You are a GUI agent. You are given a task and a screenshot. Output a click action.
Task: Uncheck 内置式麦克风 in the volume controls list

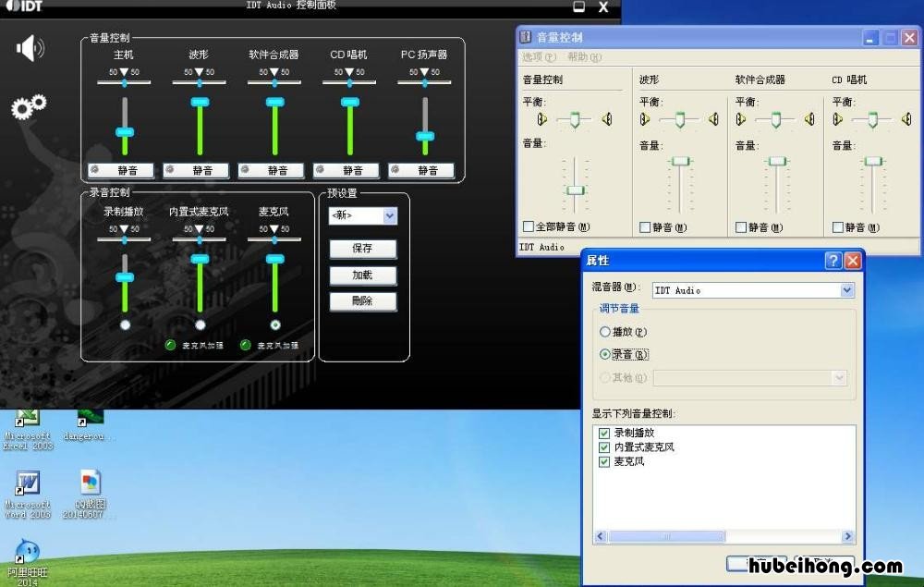pos(604,447)
